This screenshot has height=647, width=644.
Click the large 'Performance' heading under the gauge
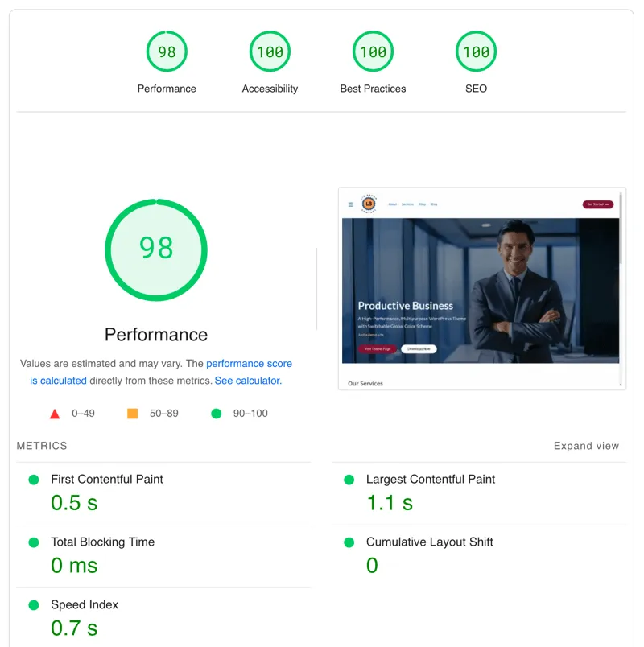pos(156,335)
